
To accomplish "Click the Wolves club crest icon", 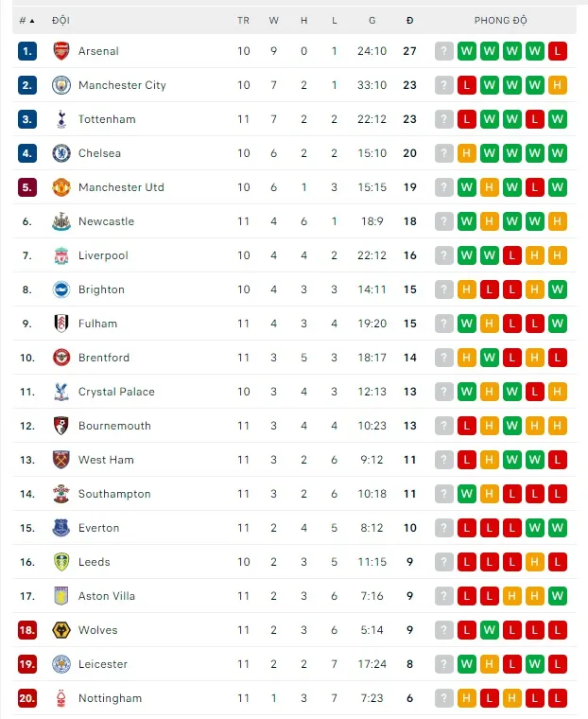I will [x=61, y=630].
